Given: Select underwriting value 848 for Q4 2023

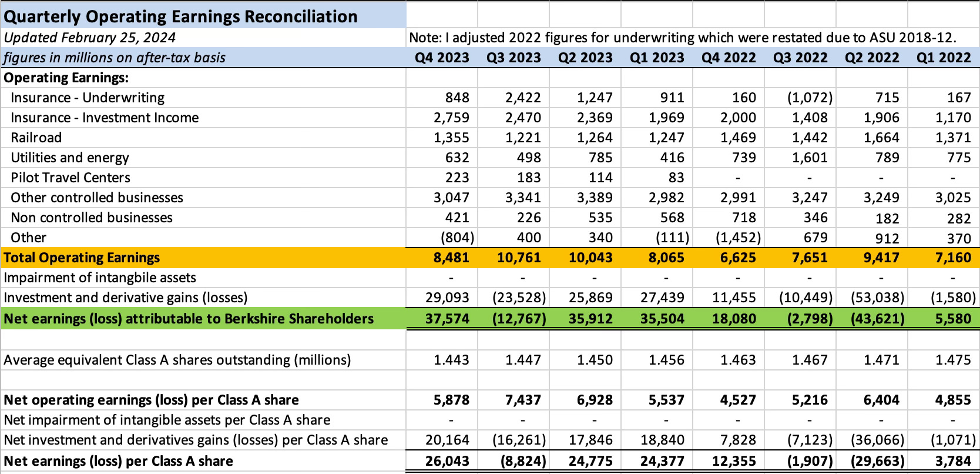Looking at the screenshot, I should coord(457,98).
